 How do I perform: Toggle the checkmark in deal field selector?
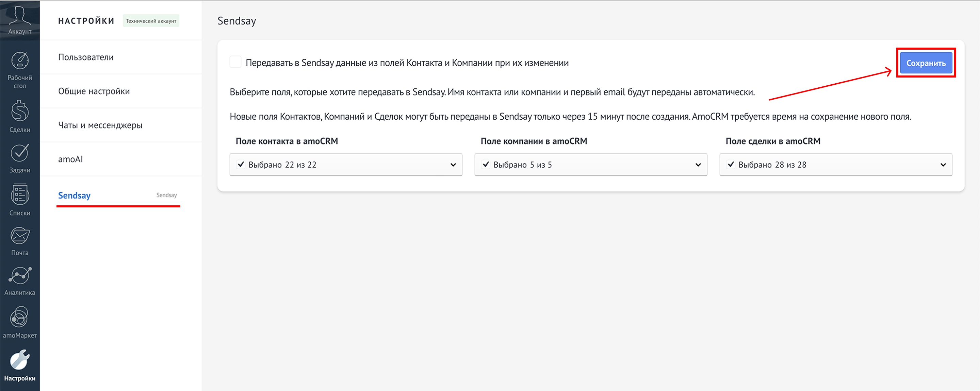731,165
